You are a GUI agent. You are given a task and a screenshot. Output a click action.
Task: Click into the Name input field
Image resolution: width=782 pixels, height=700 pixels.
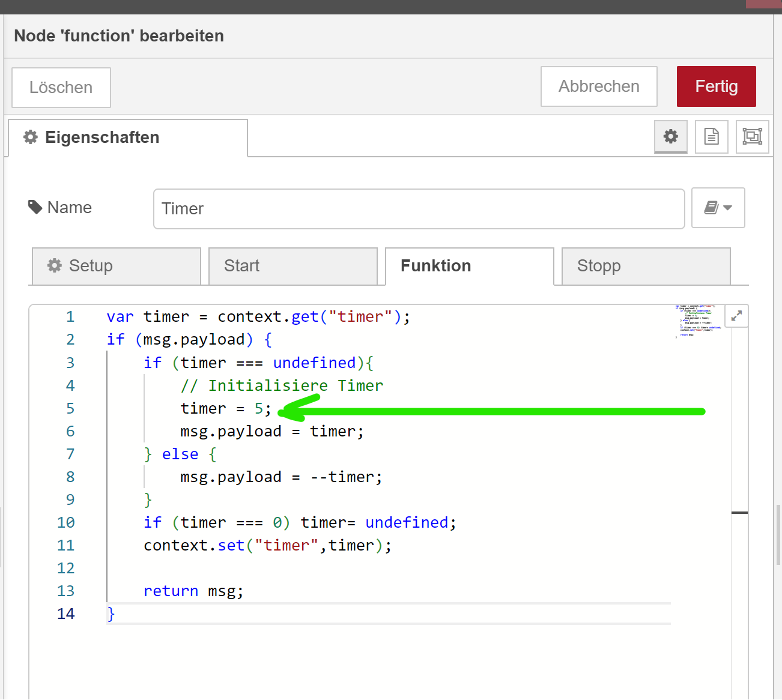coord(419,209)
